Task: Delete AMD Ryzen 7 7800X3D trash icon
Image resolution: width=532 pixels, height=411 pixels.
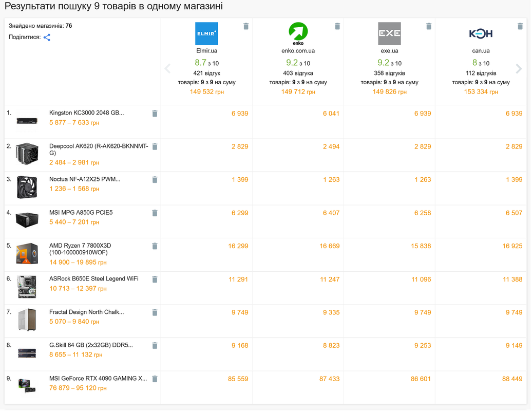Action: pyautogui.click(x=155, y=246)
